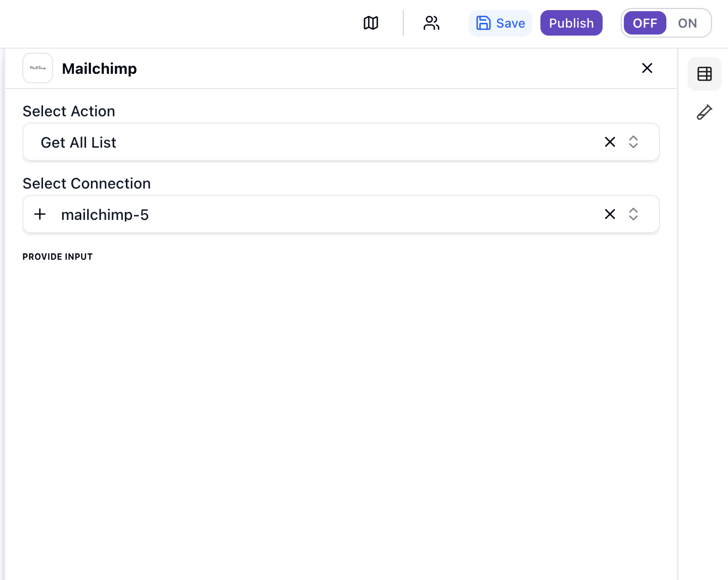Click the PROVIDE INPUT section label
This screenshot has width=728, height=580.
(57, 257)
